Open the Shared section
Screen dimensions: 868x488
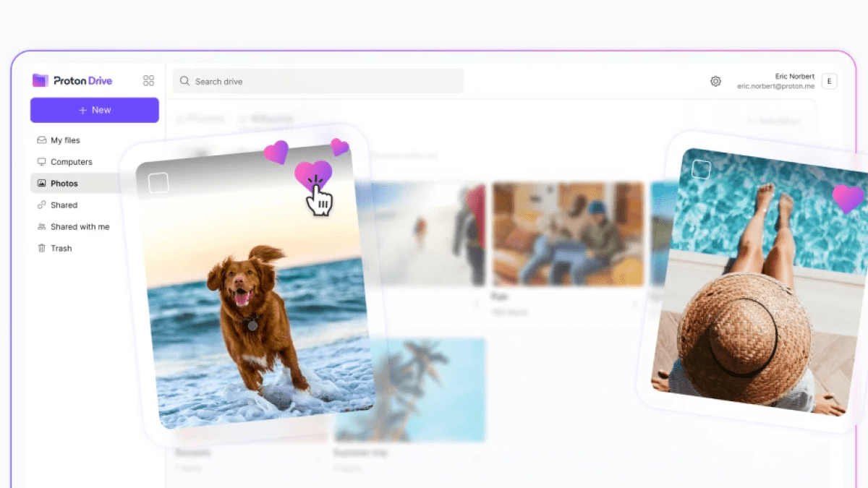pyautogui.click(x=64, y=205)
